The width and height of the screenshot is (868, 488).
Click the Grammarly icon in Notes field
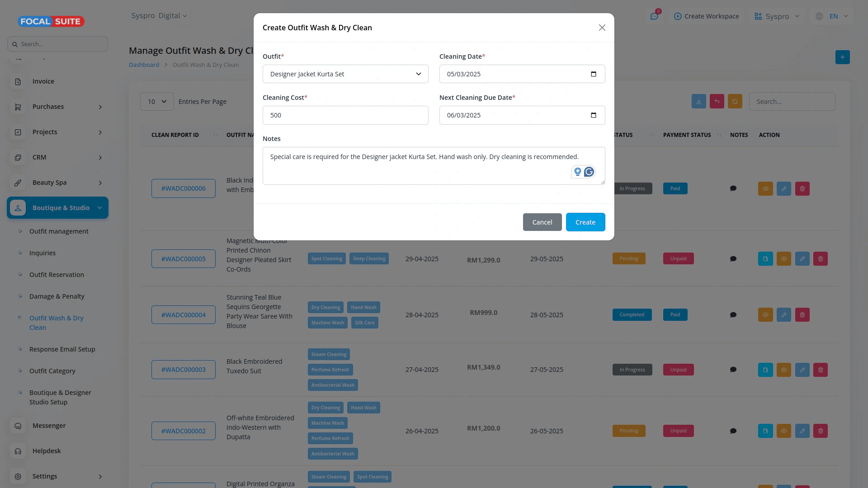(589, 172)
